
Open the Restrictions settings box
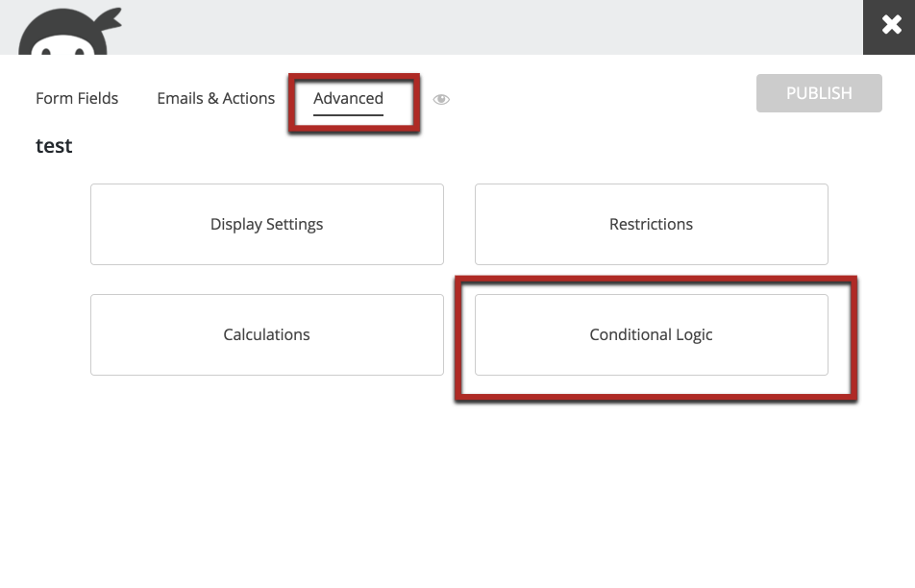(x=651, y=224)
